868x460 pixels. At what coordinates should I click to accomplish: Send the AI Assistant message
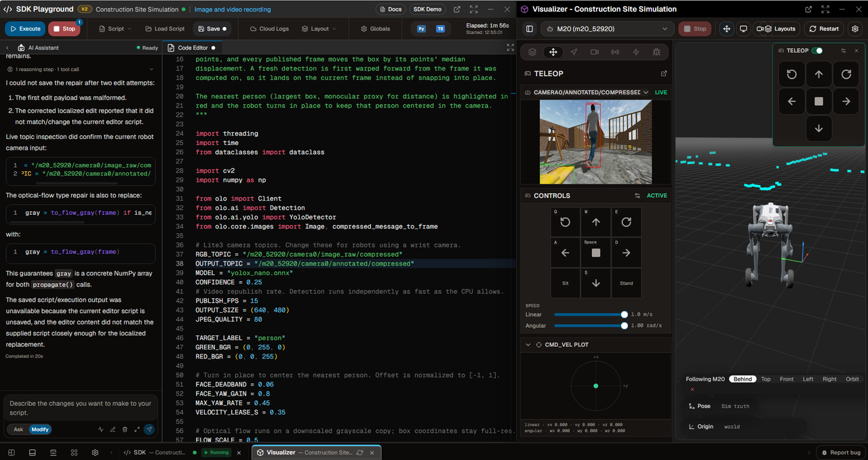pyautogui.click(x=149, y=430)
